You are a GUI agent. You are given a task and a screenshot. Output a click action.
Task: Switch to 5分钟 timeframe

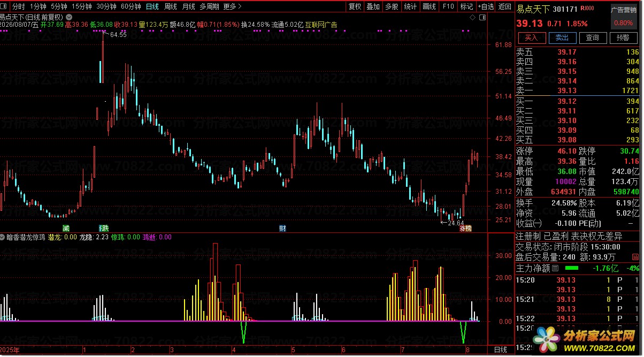59,6
